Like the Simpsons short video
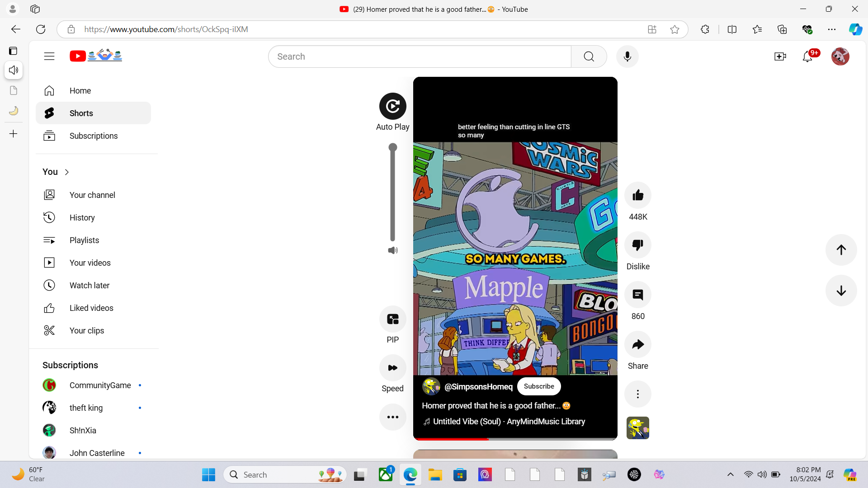 [637, 195]
